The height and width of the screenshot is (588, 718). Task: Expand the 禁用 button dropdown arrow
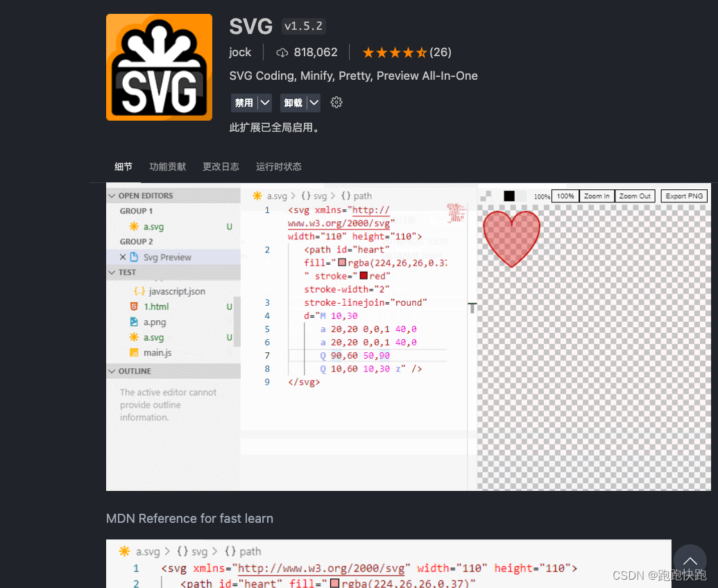[264, 102]
